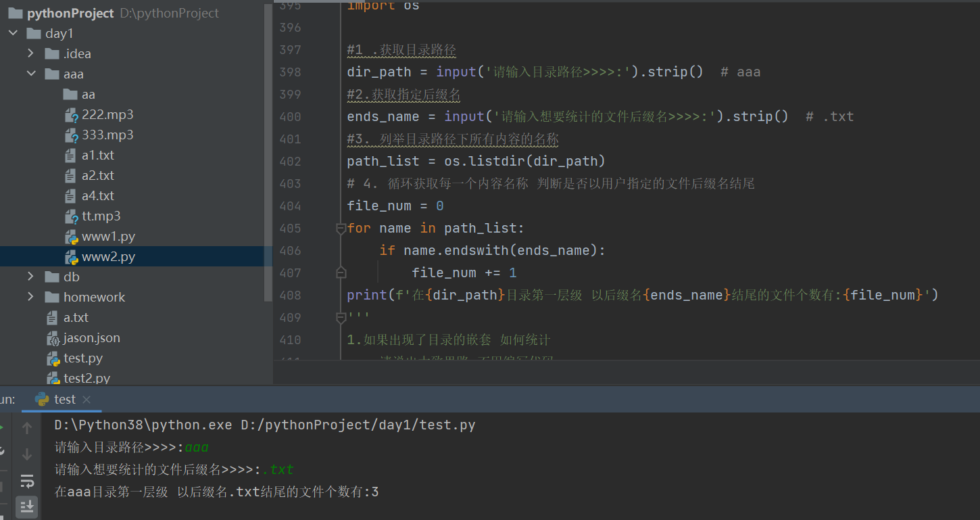Select a2.txt in the project tree
Viewport: 980px width, 520px height.
coord(98,176)
